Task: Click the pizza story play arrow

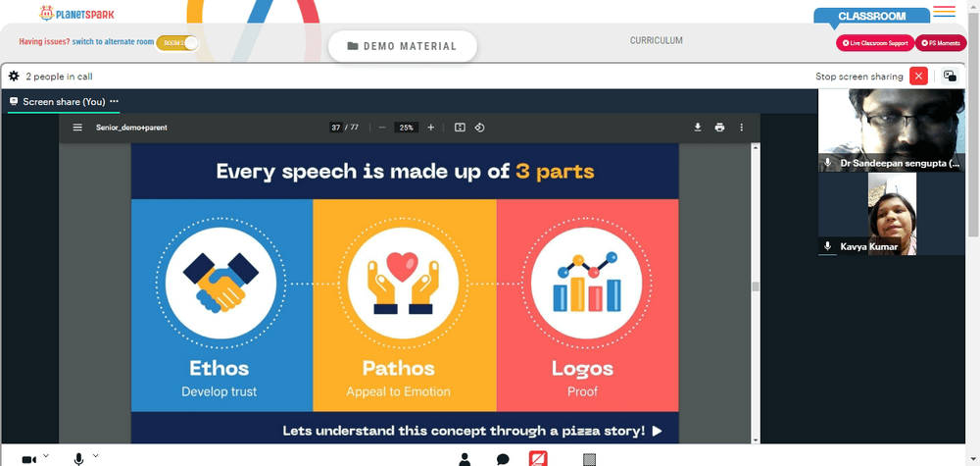Action: pos(657,431)
